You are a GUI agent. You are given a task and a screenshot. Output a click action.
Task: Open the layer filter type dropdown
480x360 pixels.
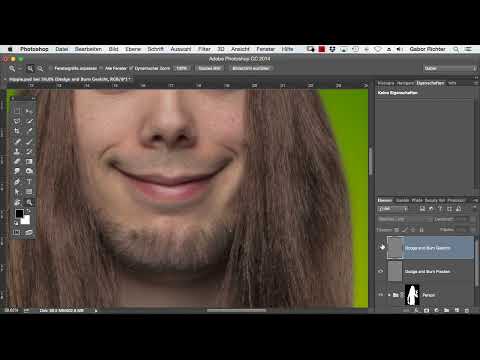[393, 209]
